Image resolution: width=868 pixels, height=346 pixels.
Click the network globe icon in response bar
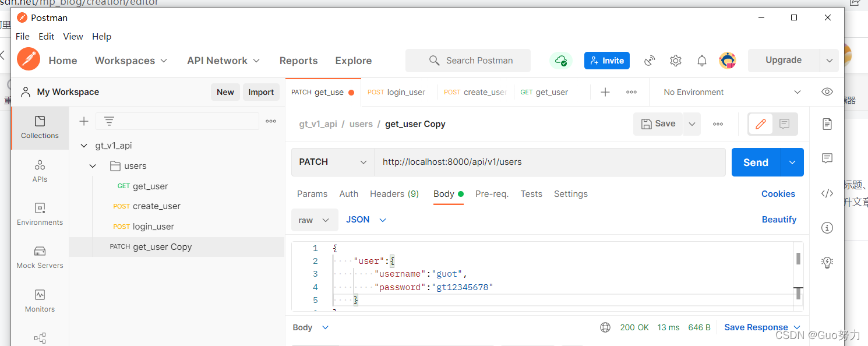[605, 327]
